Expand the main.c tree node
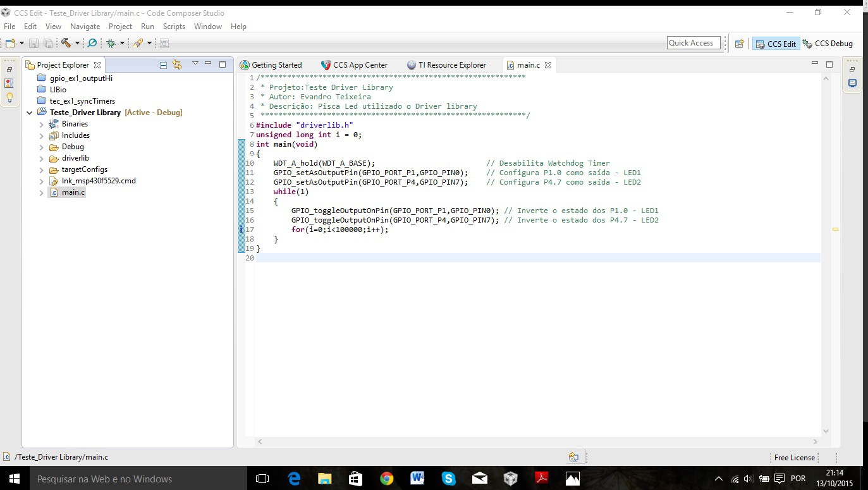This screenshot has height=490, width=868. click(41, 192)
